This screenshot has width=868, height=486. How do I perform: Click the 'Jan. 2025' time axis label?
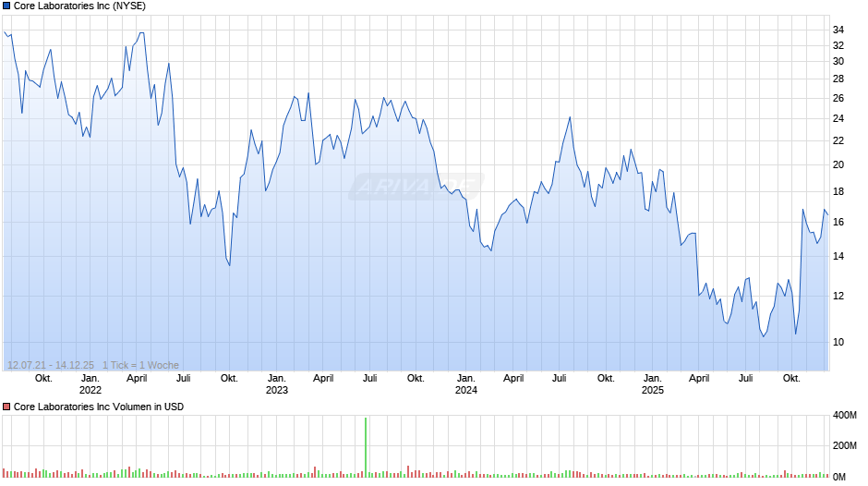pos(653,384)
